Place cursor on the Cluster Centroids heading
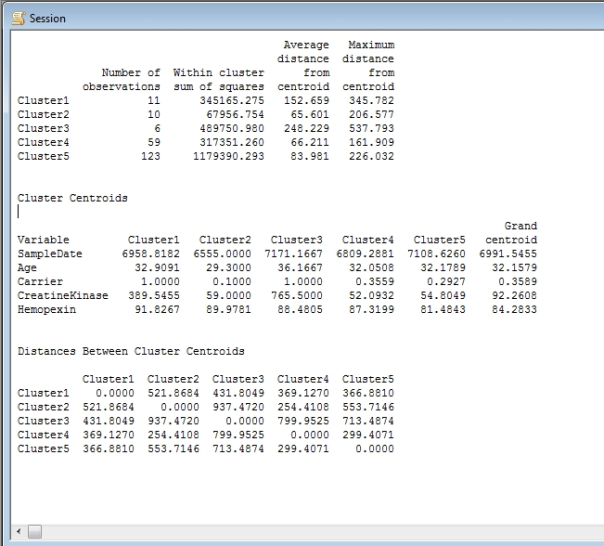The height and width of the screenshot is (546, 604). point(72,198)
